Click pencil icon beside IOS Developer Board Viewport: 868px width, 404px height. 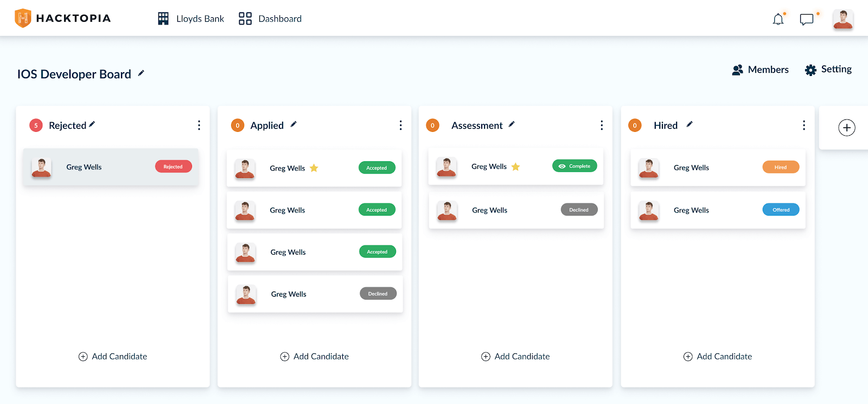click(141, 73)
